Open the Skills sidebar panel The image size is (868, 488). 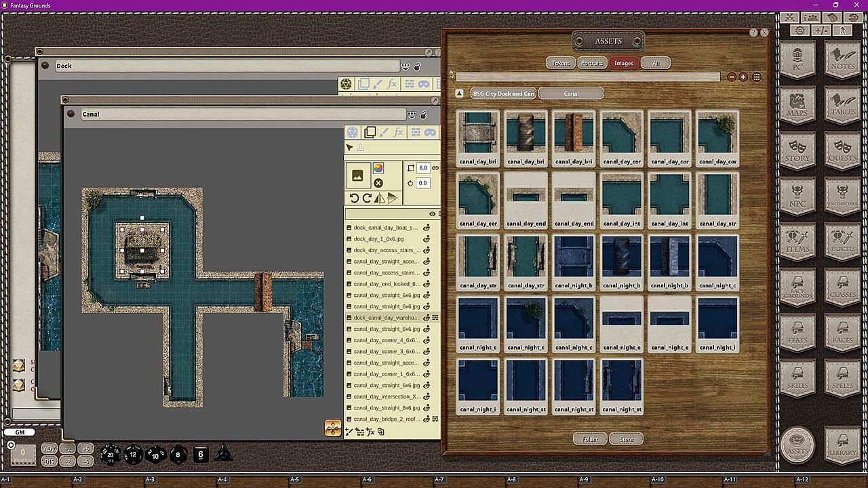point(797,377)
